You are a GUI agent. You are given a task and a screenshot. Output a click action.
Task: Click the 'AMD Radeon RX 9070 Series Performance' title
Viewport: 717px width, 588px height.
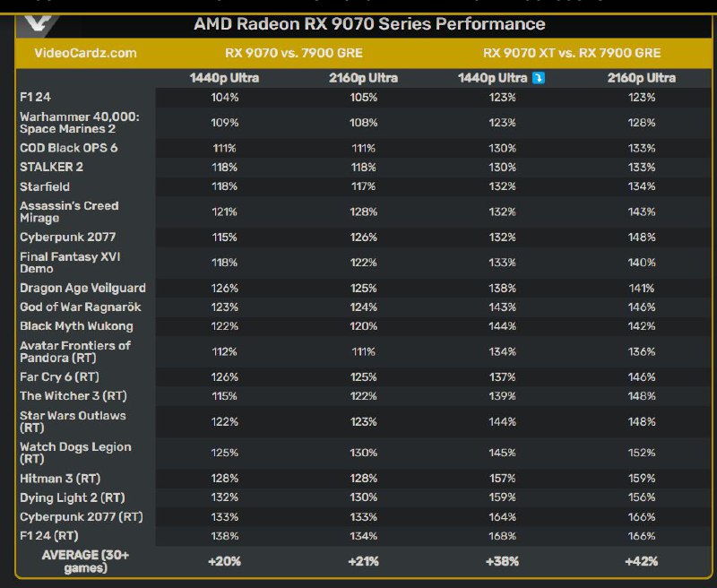point(369,24)
